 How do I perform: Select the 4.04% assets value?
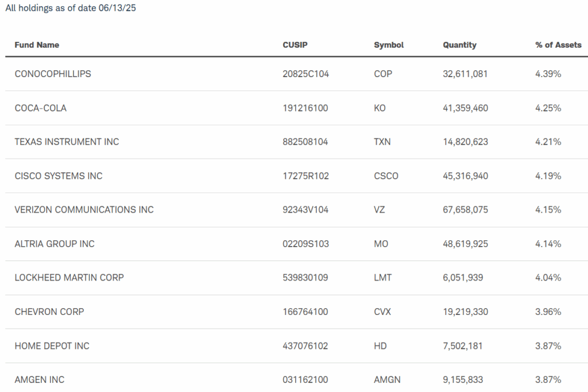coord(548,278)
